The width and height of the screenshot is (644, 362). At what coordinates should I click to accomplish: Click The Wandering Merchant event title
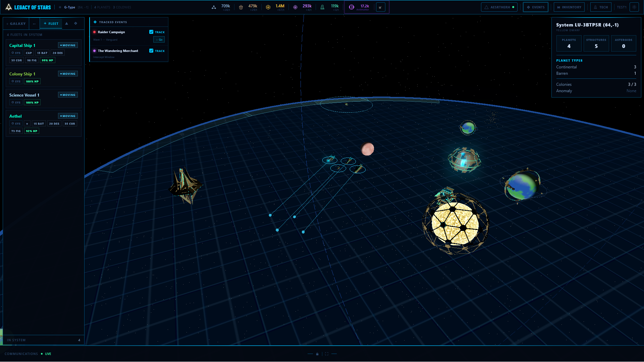118,51
